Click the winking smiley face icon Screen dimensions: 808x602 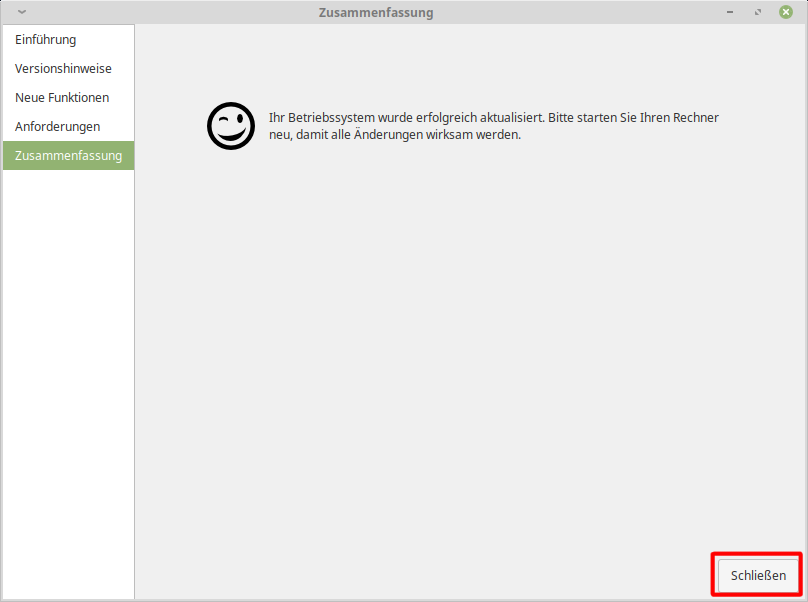click(230, 126)
